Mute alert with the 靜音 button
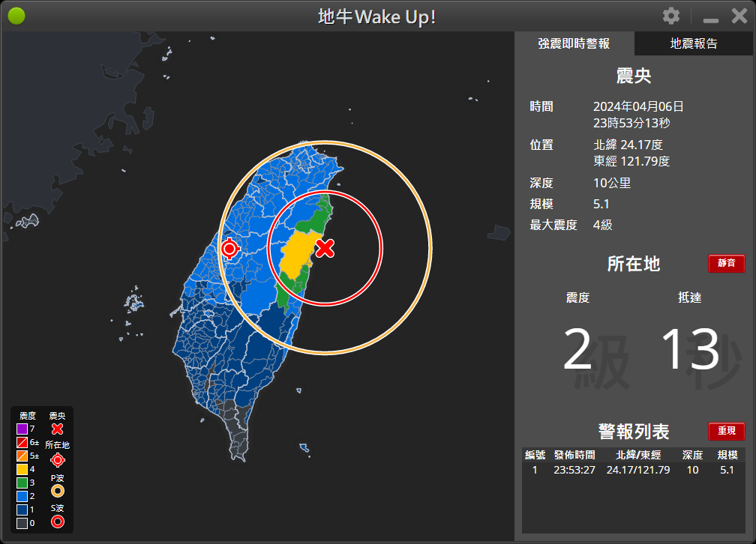This screenshot has height=544, width=756. (x=726, y=264)
